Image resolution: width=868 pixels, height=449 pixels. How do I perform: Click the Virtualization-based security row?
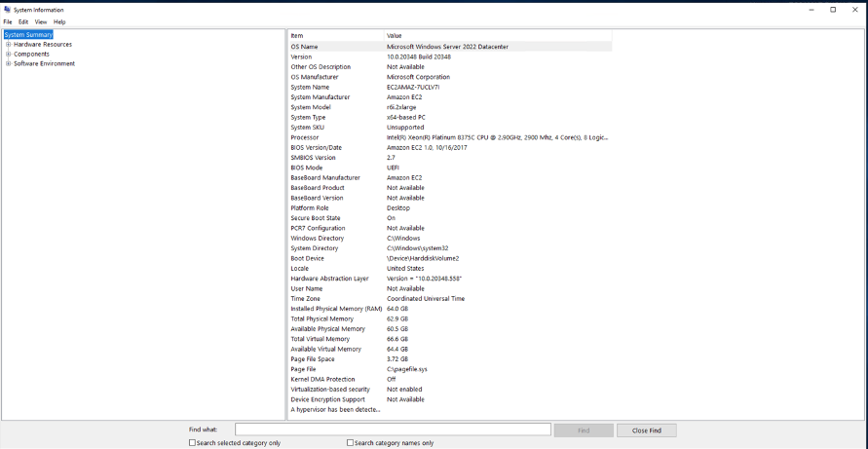point(450,390)
